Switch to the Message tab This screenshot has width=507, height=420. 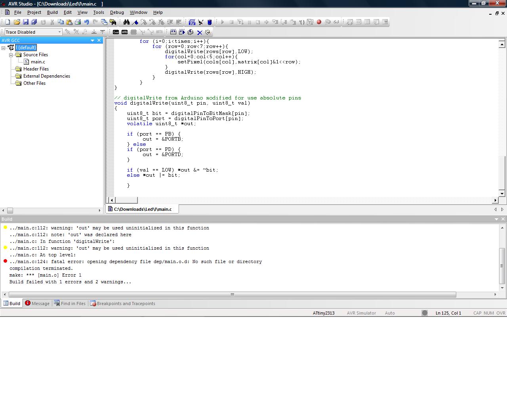(x=37, y=304)
